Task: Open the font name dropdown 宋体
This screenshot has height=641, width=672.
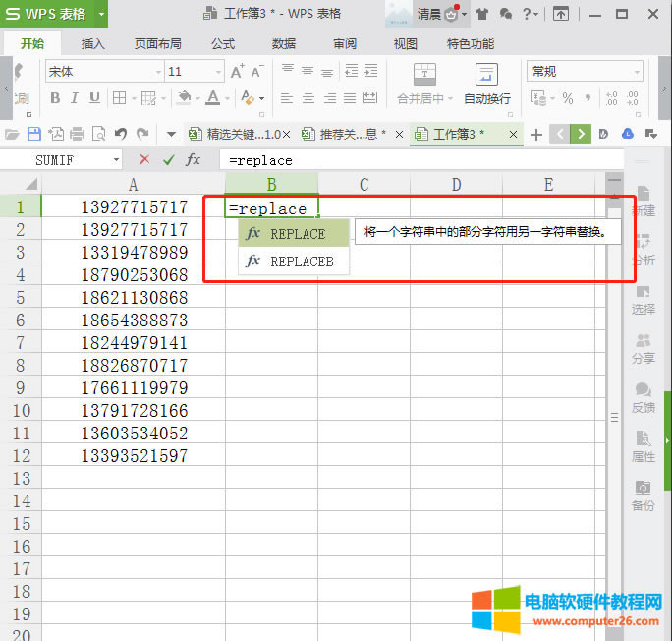Action: tap(103, 72)
